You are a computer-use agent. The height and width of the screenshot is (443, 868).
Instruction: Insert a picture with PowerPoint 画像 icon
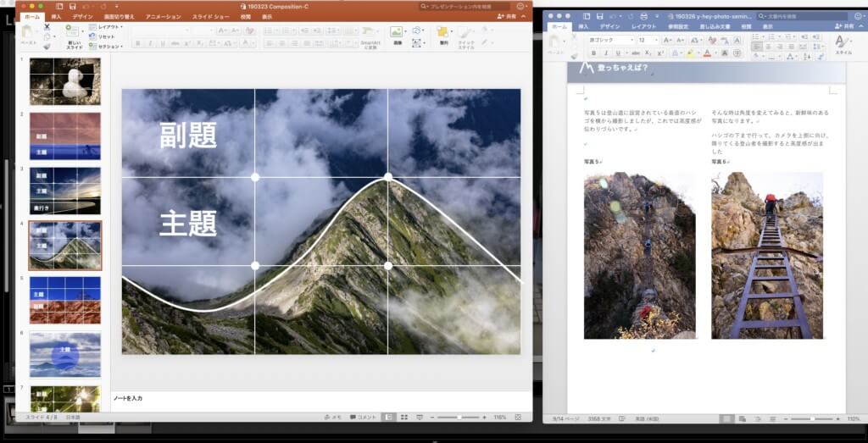click(x=397, y=35)
